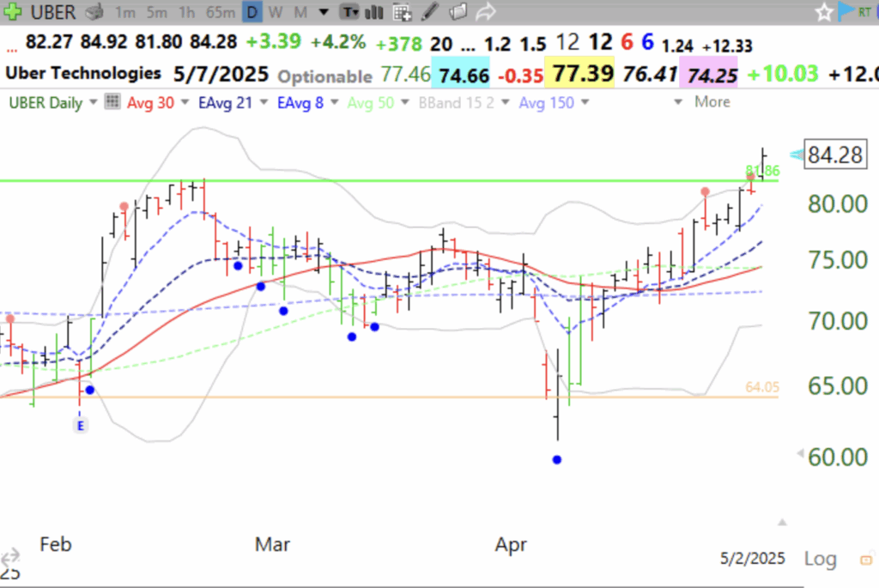Click the red ellipsis in data row
Image resolution: width=879 pixels, height=588 pixels.
[11, 50]
